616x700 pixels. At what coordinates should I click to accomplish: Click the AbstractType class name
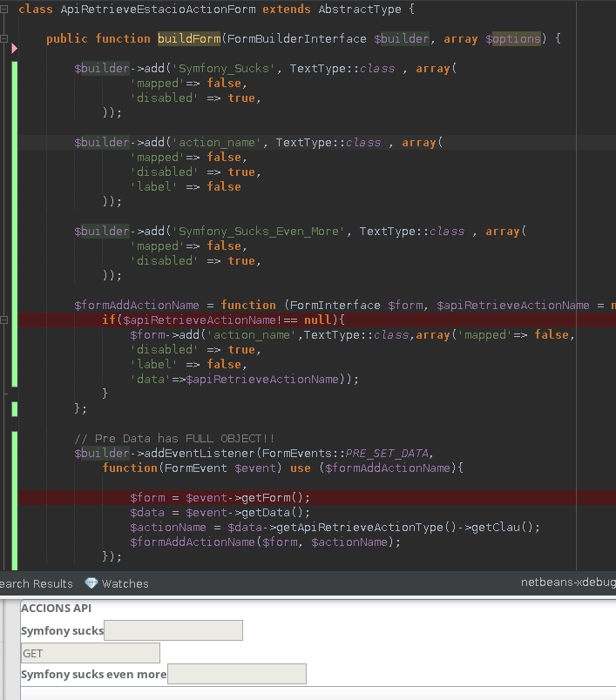(360, 9)
